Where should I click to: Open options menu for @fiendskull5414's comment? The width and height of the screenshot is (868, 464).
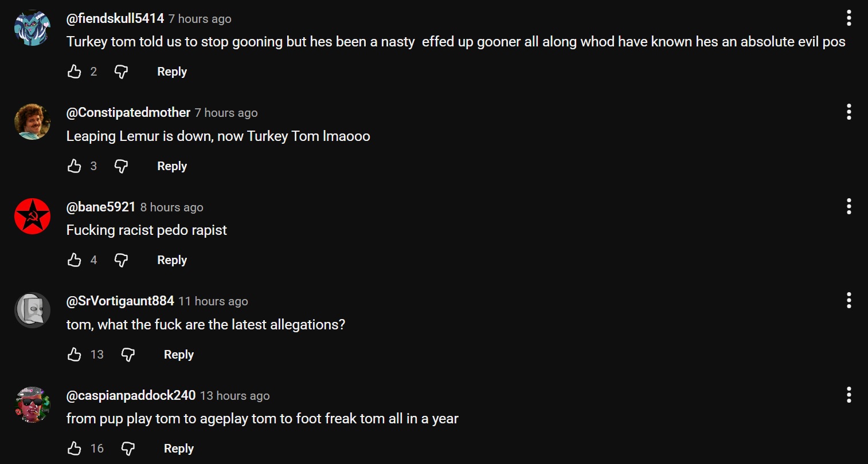pos(848,18)
